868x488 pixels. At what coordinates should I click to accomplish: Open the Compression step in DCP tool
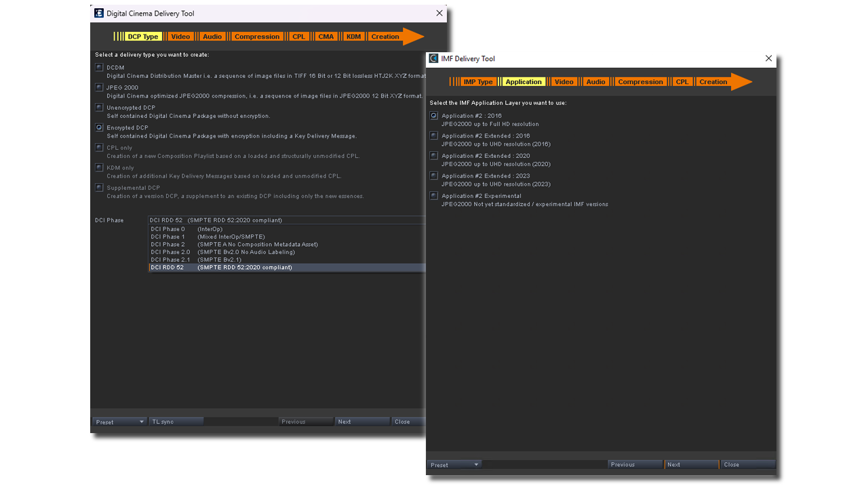click(257, 37)
